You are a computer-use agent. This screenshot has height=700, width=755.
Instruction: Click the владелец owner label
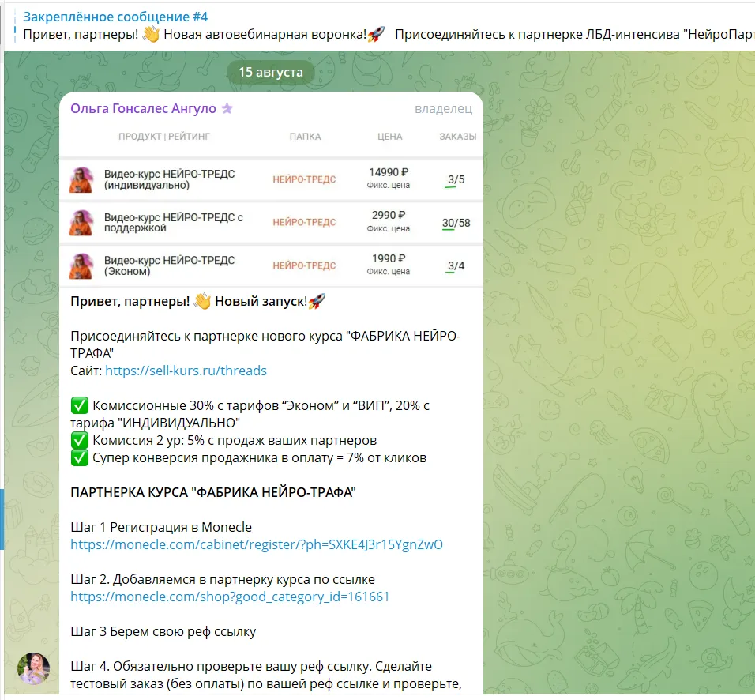(443, 109)
